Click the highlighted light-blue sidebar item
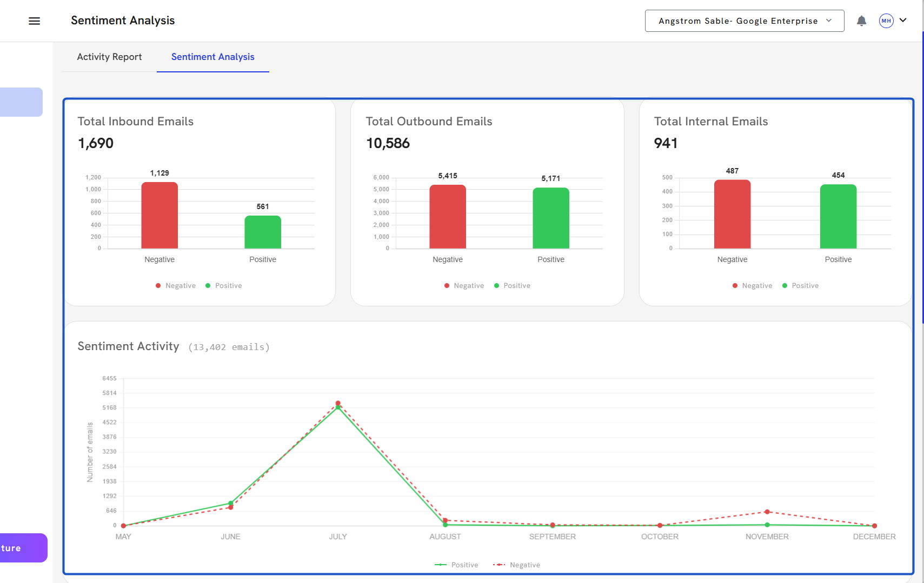Screen dimensions: 924x583 [x=21, y=102]
